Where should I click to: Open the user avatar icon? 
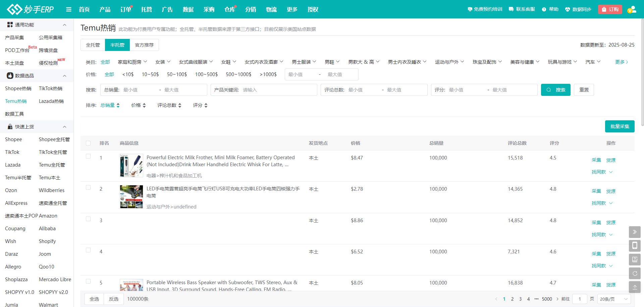(x=632, y=9)
